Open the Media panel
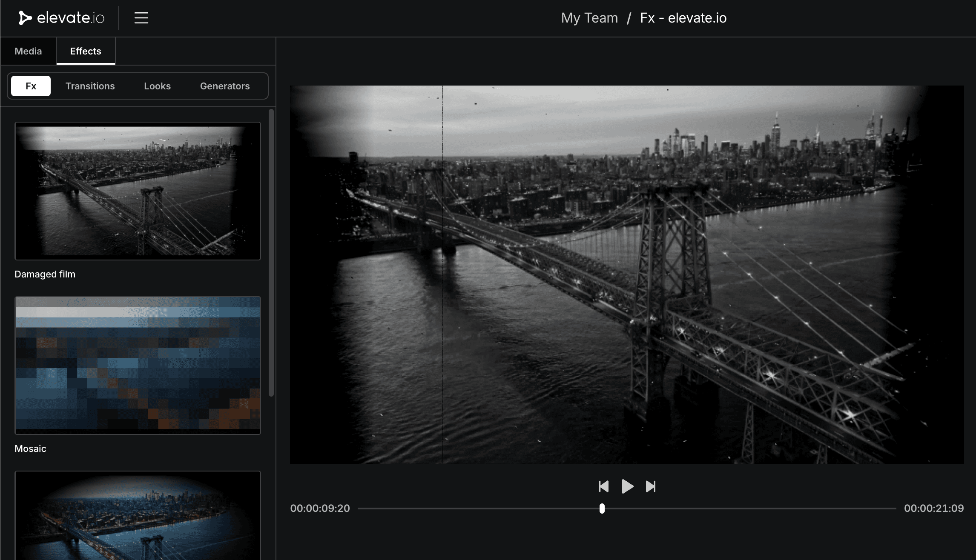Image resolution: width=976 pixels, height=560 pixels. (28, 51)
